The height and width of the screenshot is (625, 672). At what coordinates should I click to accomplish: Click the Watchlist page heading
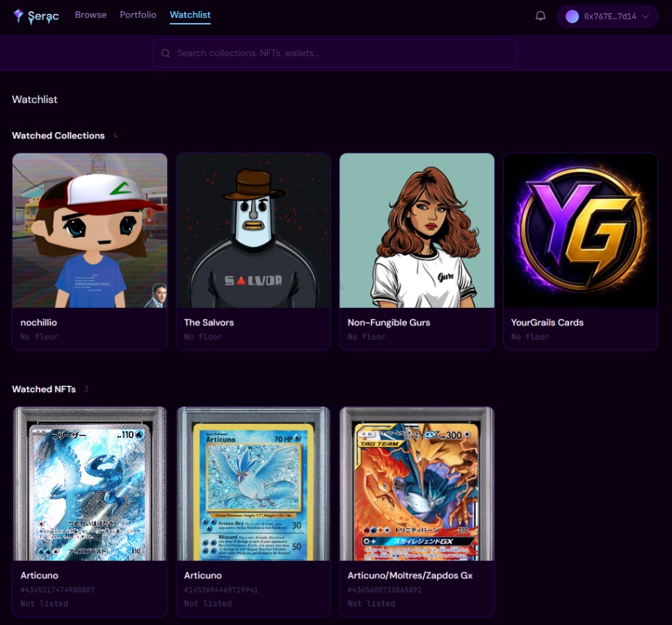click(35, 99)
